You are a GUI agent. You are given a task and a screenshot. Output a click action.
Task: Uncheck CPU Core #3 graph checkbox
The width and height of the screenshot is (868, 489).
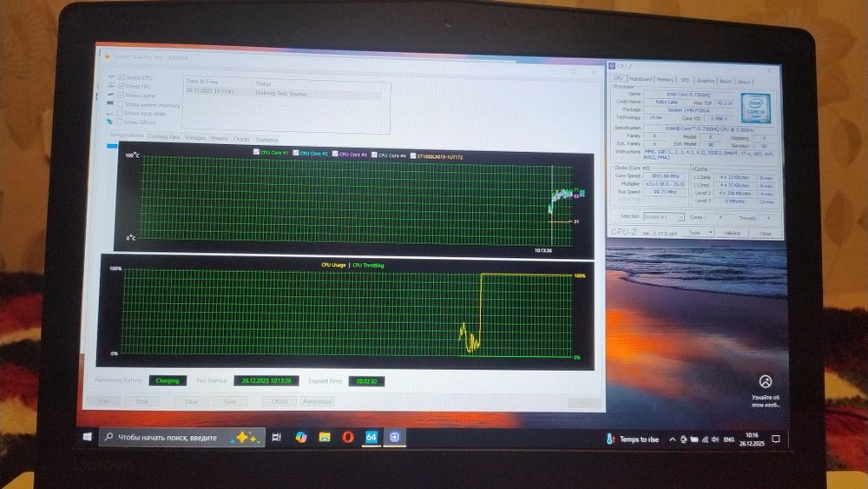tap(335, 154)
